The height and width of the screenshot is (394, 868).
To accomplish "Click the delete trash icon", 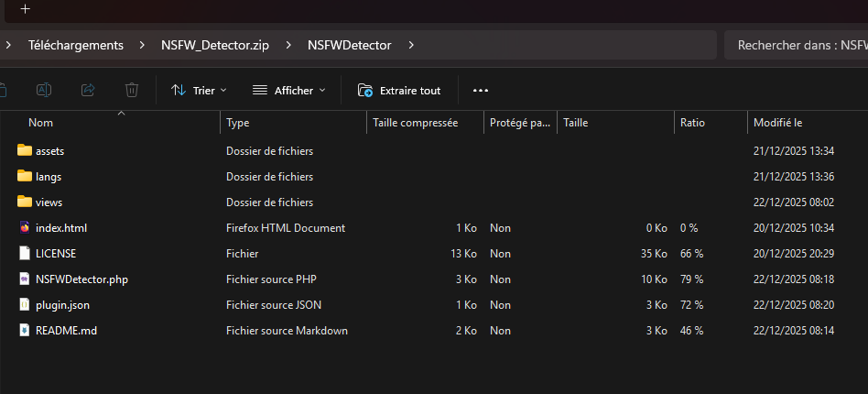I will pos(132,90).
